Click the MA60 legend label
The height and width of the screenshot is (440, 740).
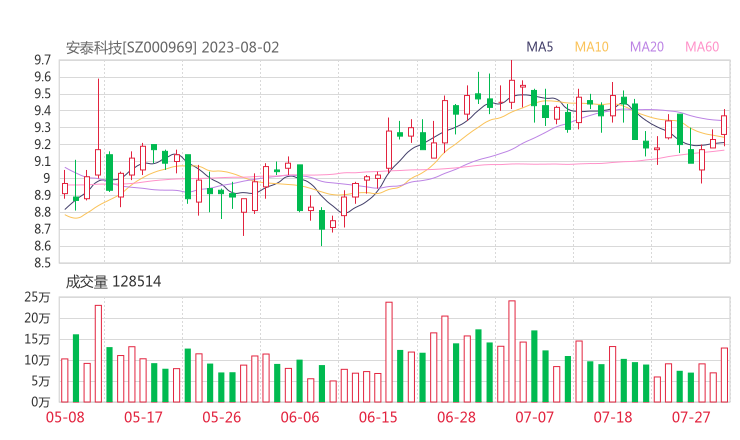pos(702,47)
